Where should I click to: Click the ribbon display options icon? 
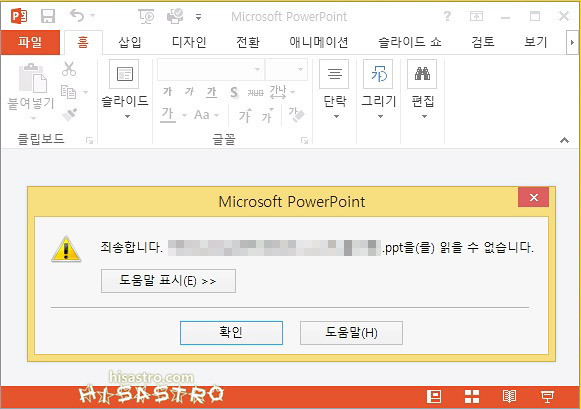tap(476, 16)
